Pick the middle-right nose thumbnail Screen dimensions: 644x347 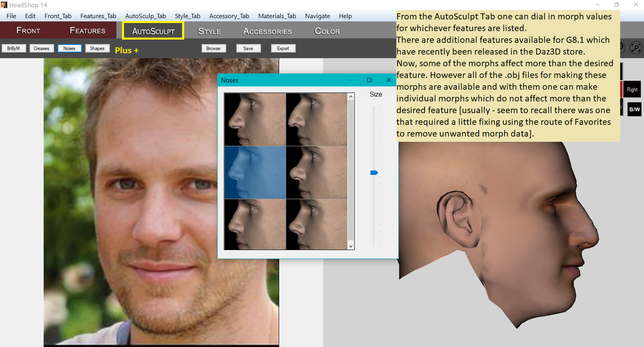click(316, 172)
